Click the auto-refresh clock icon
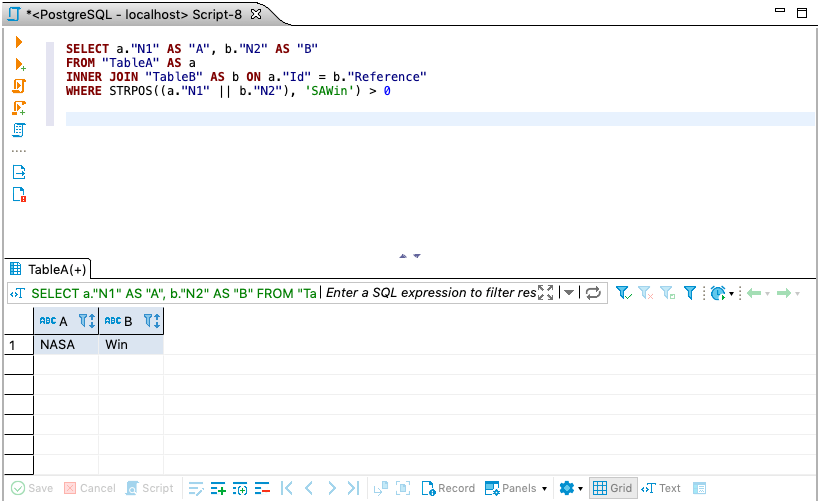818x501 pixels. (x=718, y=293)
